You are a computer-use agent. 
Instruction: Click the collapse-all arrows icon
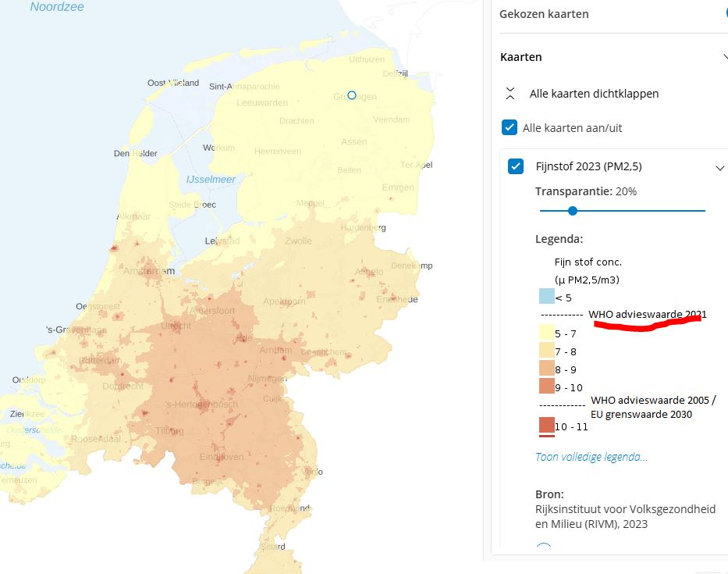[x=510, y=94]
